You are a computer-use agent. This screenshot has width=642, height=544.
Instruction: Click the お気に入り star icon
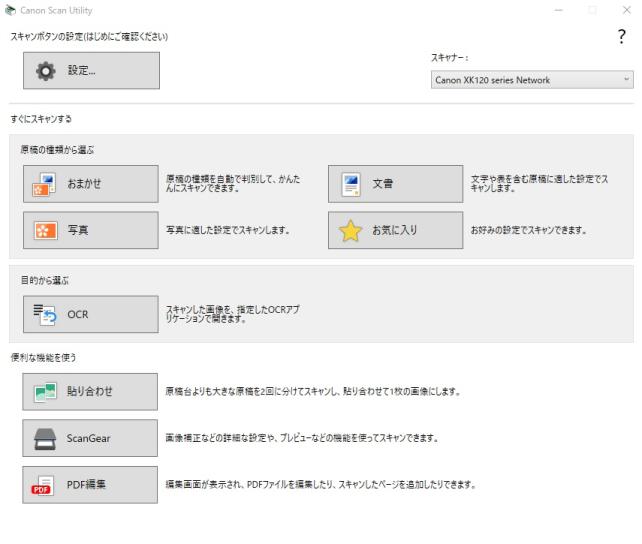click(350, 230)
